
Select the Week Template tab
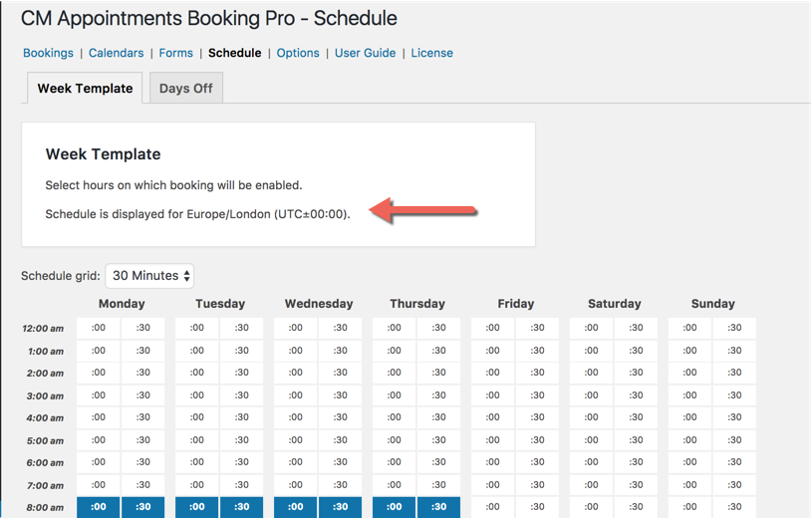(85, 88)
